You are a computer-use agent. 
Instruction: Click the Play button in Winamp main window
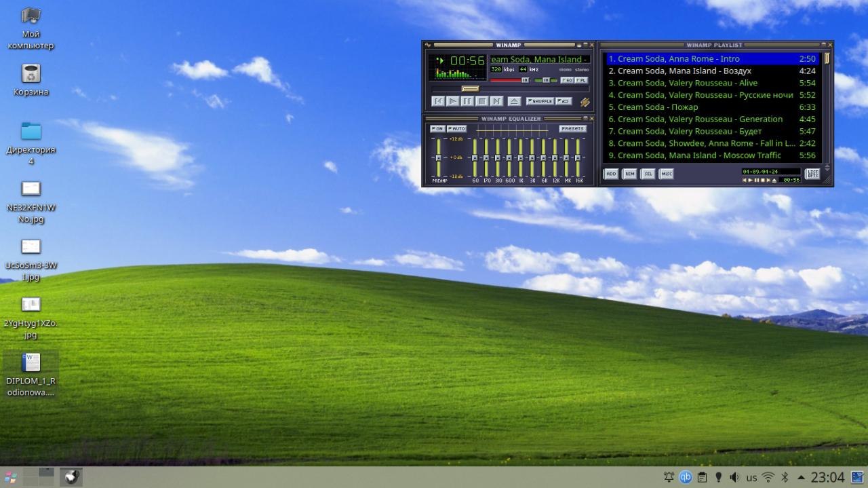click(453, 101)
